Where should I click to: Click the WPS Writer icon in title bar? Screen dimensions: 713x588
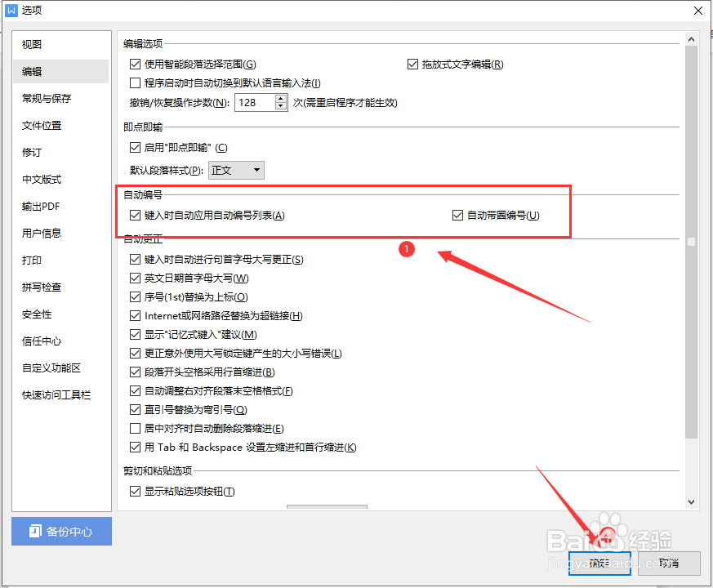point(11,10)
